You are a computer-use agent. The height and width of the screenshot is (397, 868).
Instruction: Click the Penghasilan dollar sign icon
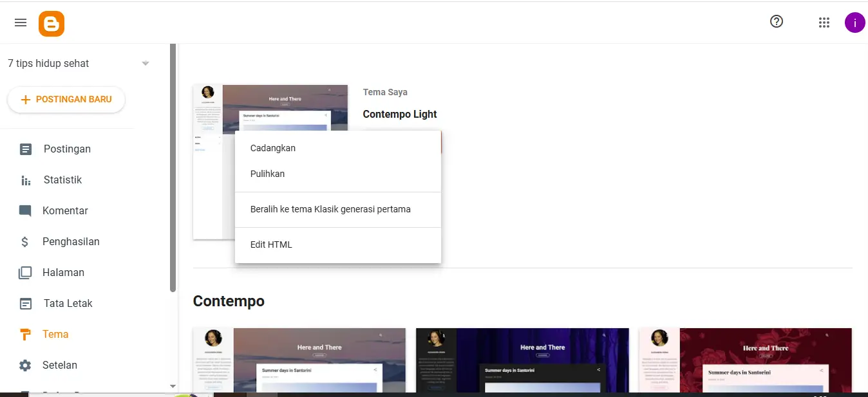click(25, 242)
